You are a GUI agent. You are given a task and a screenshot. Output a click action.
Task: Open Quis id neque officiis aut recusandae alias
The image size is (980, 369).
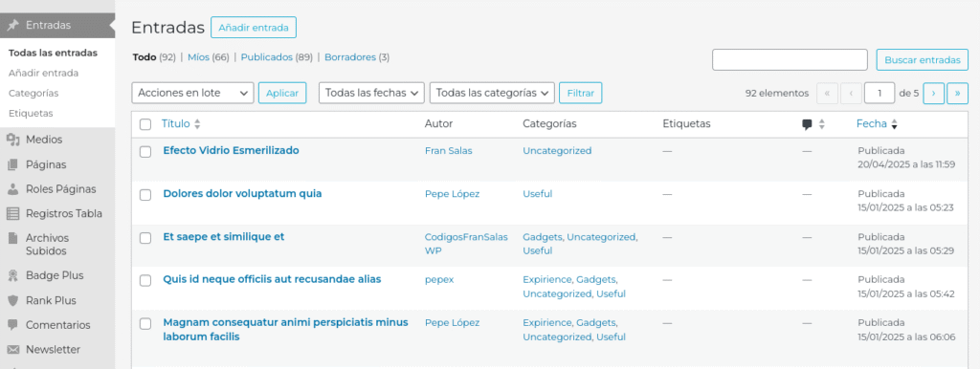tap(272, 279)
